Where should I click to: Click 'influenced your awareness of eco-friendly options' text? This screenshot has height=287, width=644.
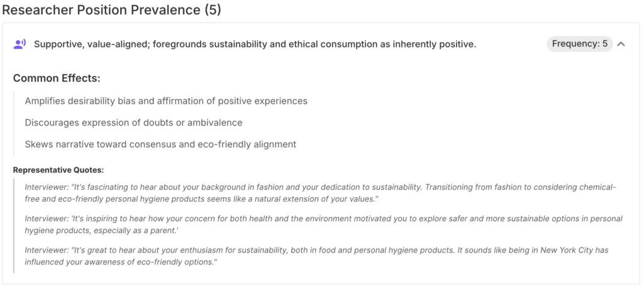pyautogui.click(x=121, y=261)
